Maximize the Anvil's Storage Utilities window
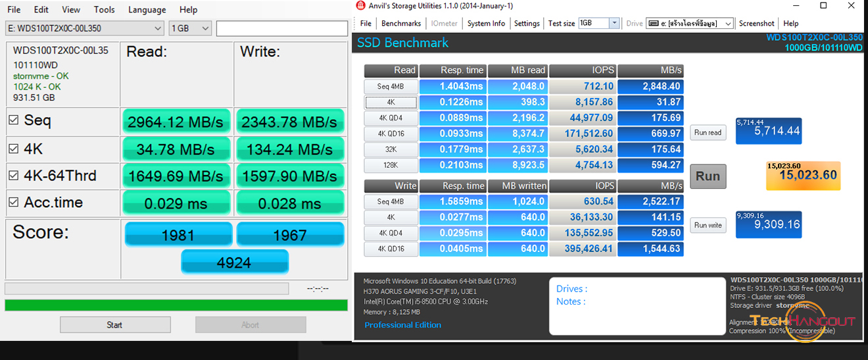The image size is (868, 360). [824, 5]
